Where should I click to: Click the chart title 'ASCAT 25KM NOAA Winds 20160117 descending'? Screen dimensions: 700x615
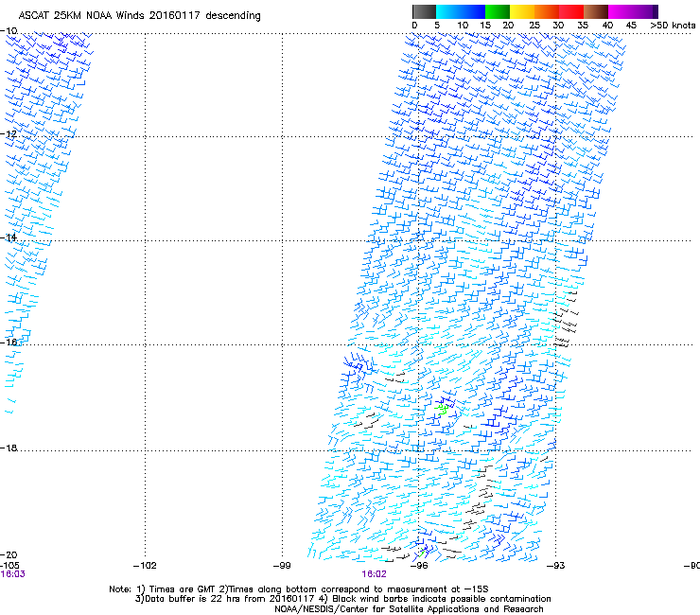coord(139,15)
